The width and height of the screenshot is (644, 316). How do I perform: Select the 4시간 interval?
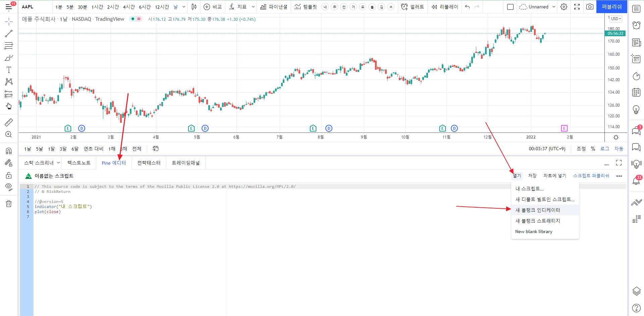click(x=129, y=7)
